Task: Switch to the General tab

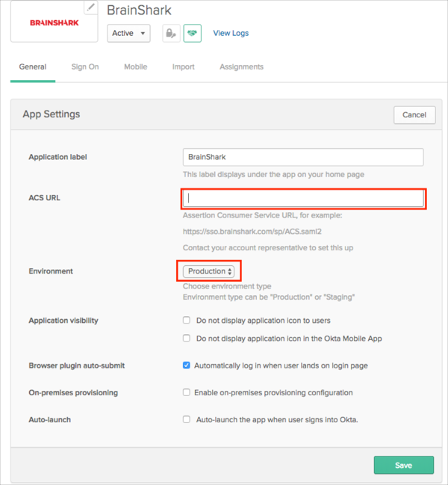Action: (x=33, y=67)
